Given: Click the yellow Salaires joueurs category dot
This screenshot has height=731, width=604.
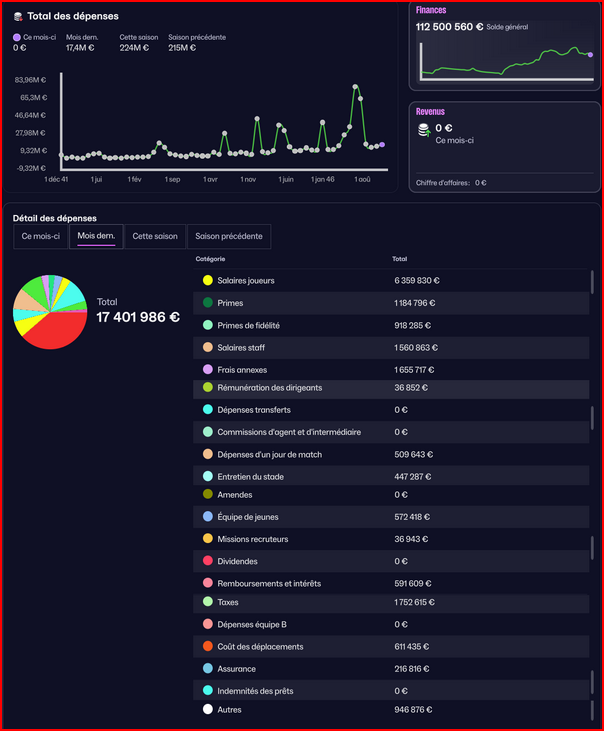Looking at the screenshot, I should pyautogui.click(x=208, y=280).
